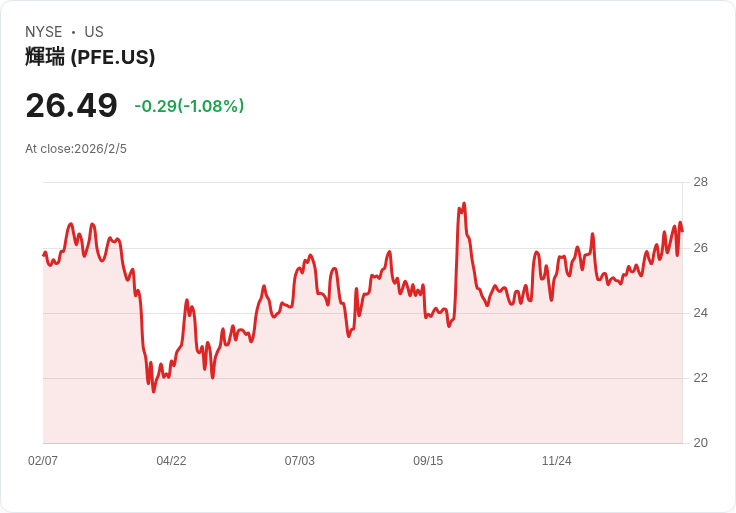
Task: Click the current price 26.49
Action: coord(71,106)
